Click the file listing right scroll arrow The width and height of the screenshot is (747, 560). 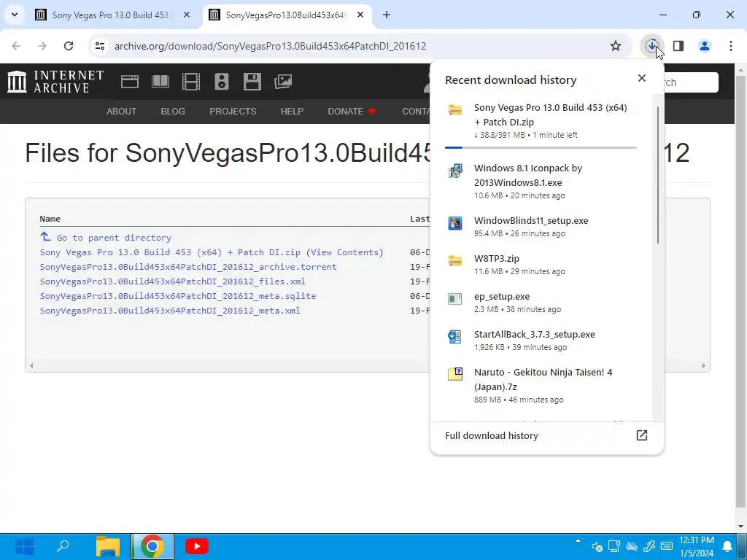703,366
